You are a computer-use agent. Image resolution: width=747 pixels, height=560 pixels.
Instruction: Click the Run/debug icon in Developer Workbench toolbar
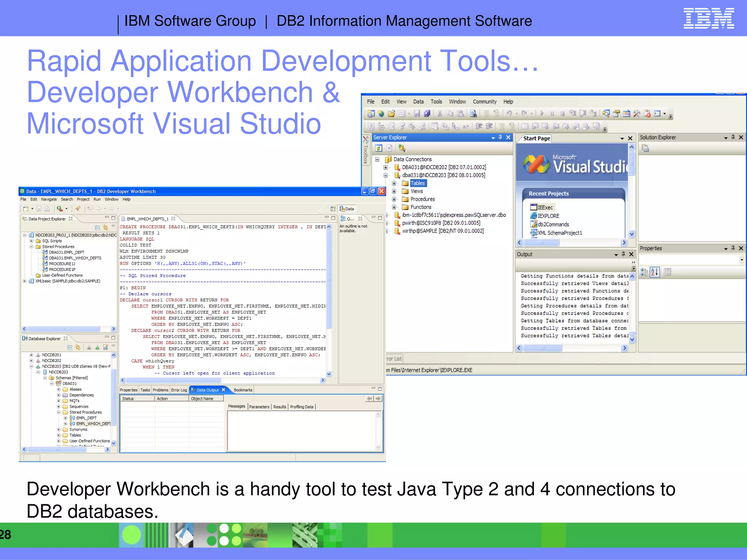[x=60, y=209]
